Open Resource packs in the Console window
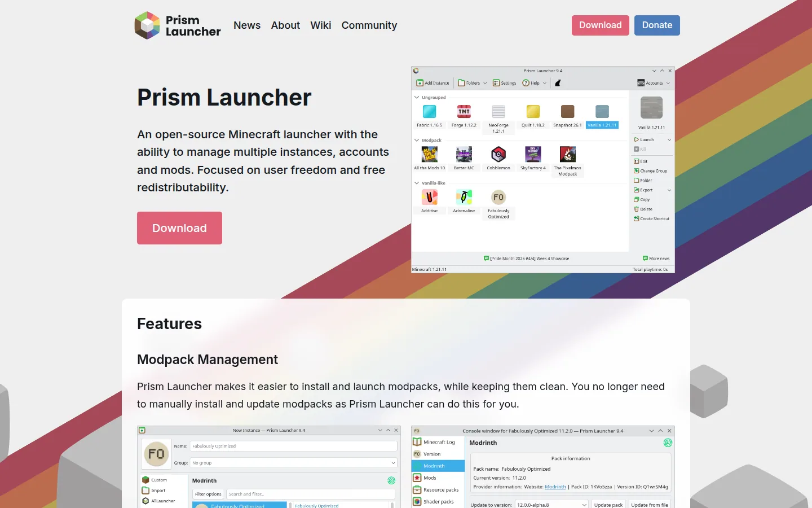Viewport: 812px width, 508px height. [x=438, y=489]
